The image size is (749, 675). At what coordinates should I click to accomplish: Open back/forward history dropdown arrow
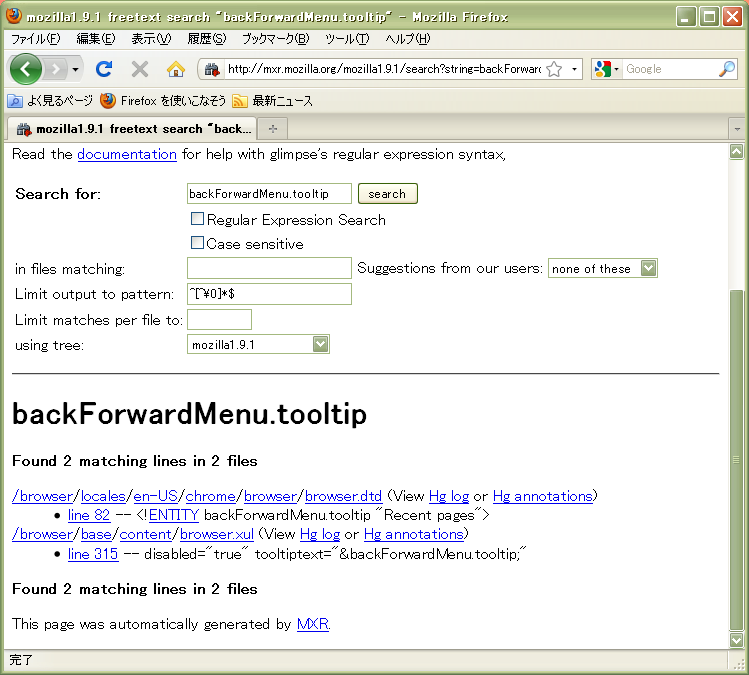[75, 70]
